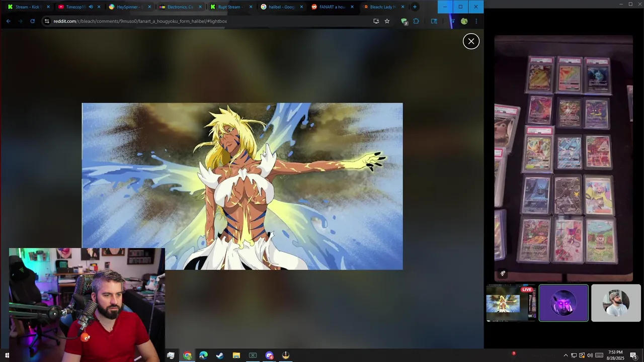Open Microsoft Edge from the taskbar
644x362 pixels.
(x=203, y=355)
